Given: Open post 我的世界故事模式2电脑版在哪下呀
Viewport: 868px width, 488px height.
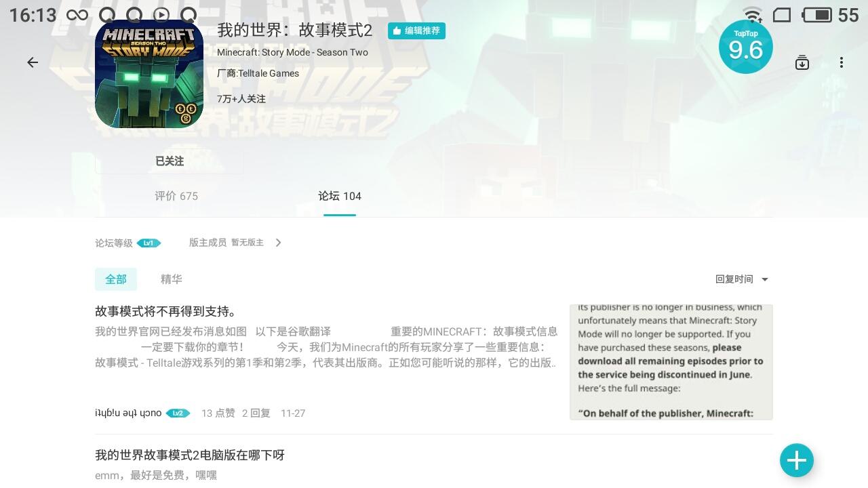Looking at the screenshot, I should (x=190, y=455).
